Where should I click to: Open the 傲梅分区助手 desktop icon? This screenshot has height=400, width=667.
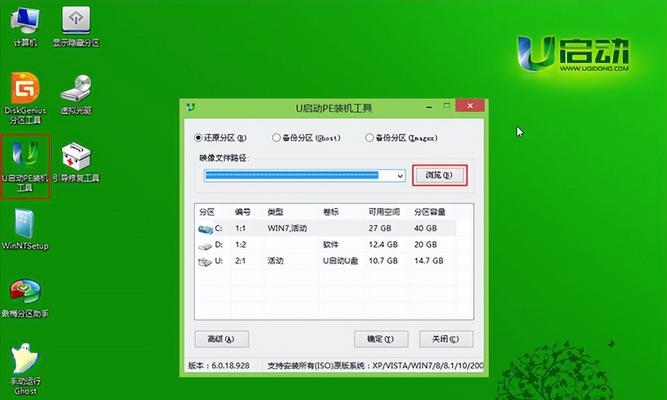[x=25, y=298]
